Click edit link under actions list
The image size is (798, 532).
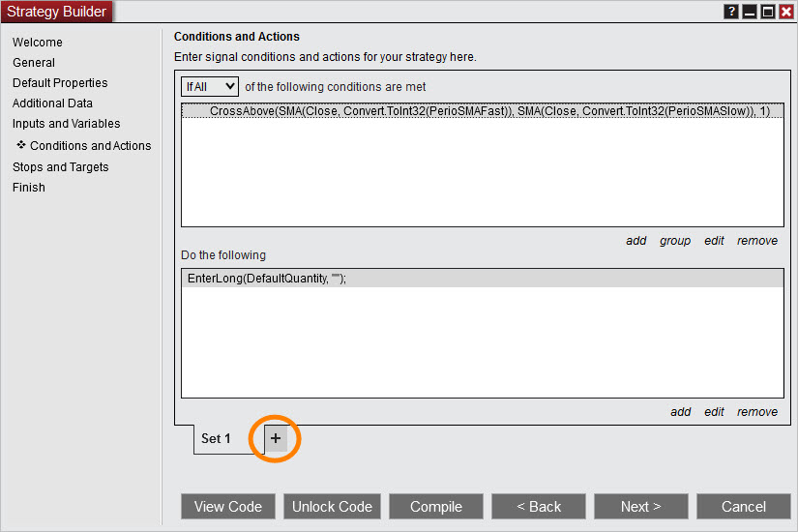click(x=714, y=412)
